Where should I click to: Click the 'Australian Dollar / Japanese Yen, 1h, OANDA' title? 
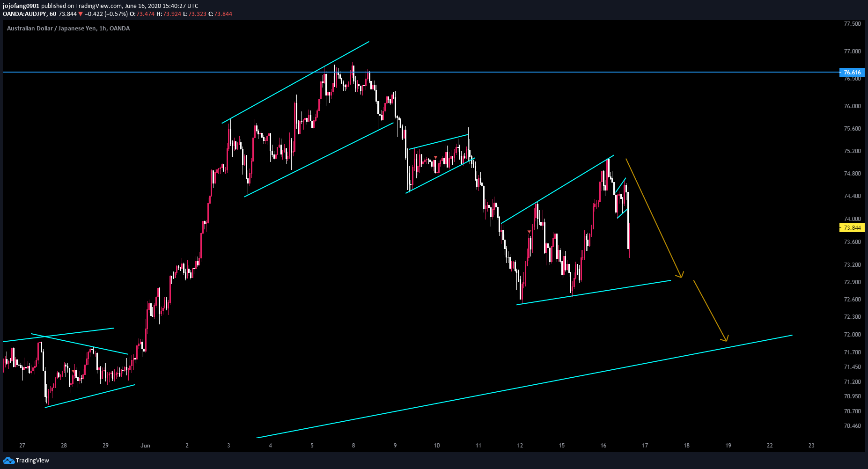pos(68,28)
